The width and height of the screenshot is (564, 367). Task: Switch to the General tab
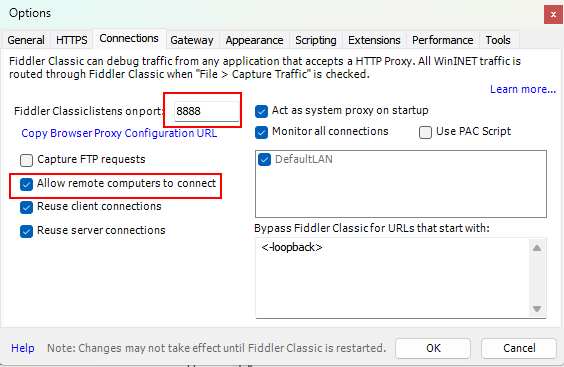coord(26,40)
